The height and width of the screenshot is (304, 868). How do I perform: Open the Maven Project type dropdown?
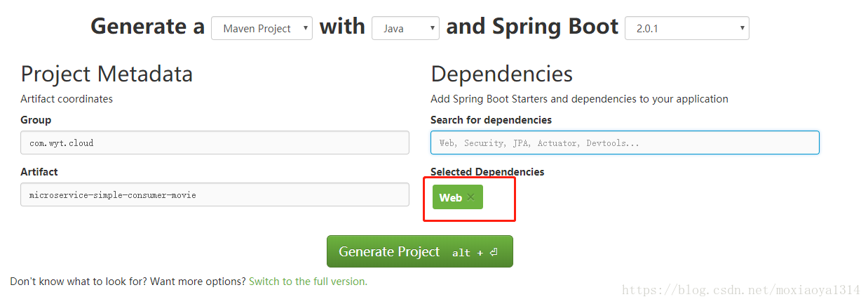pyautogui.click(x=262, y=29)
